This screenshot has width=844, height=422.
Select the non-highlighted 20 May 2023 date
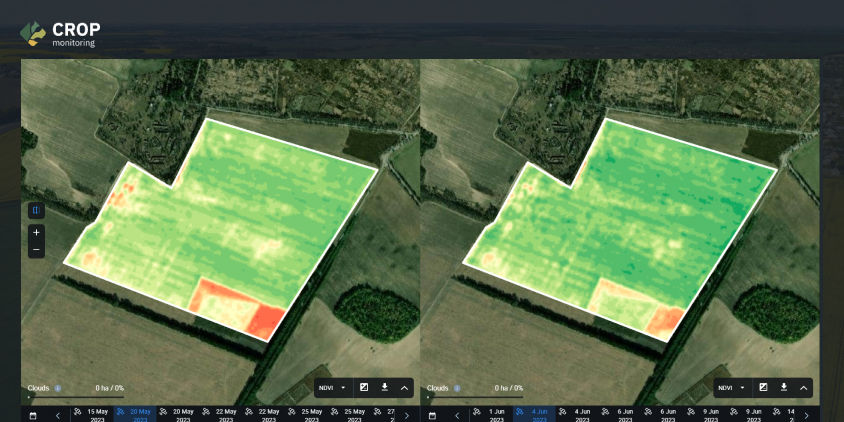coord(178,415)
